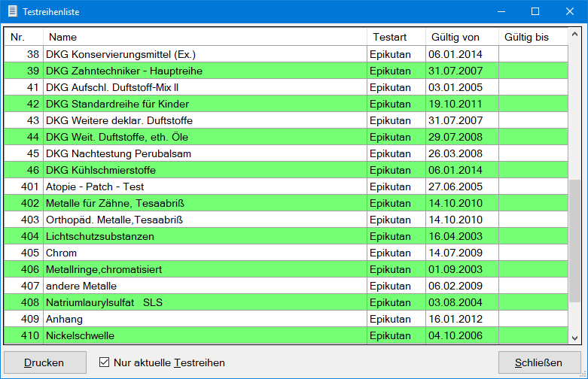Toggle Nur aktuelle Testreihen checkbox

[105, 362]
